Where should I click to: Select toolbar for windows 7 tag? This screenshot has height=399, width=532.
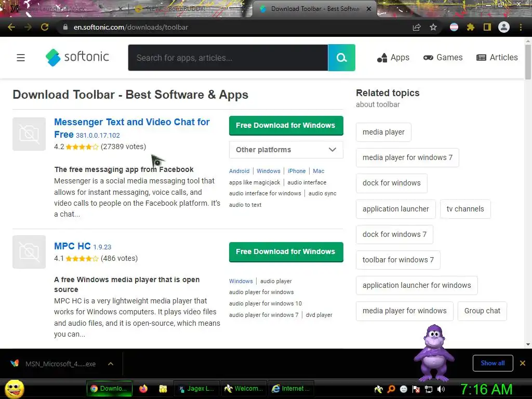point(398,260)
